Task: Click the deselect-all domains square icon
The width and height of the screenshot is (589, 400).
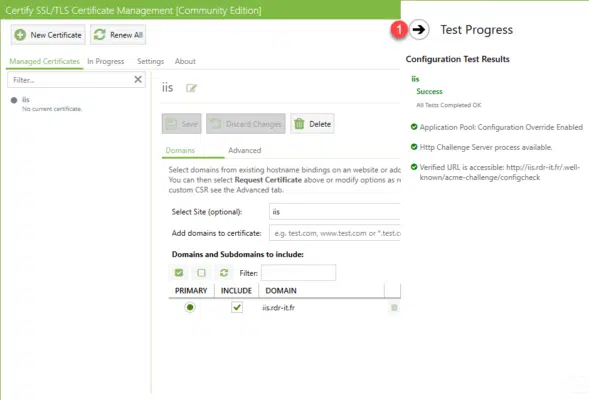Action: (201, 273)
